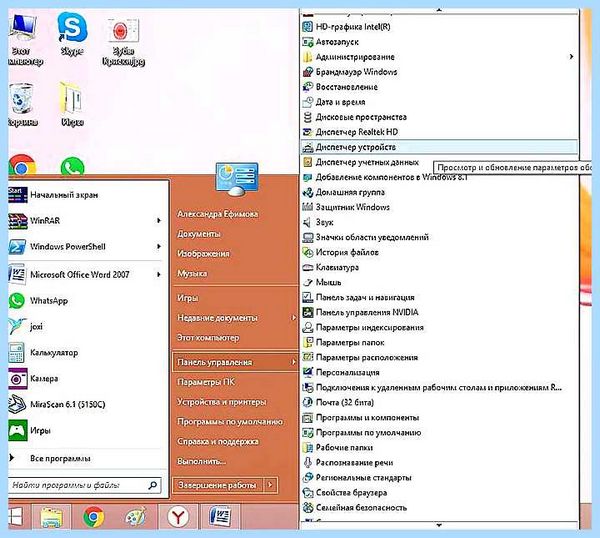This screenshot has height=538, width=600.
Task: Expand Все программы list
Action: pyautogui.click(x=60, y=458)
